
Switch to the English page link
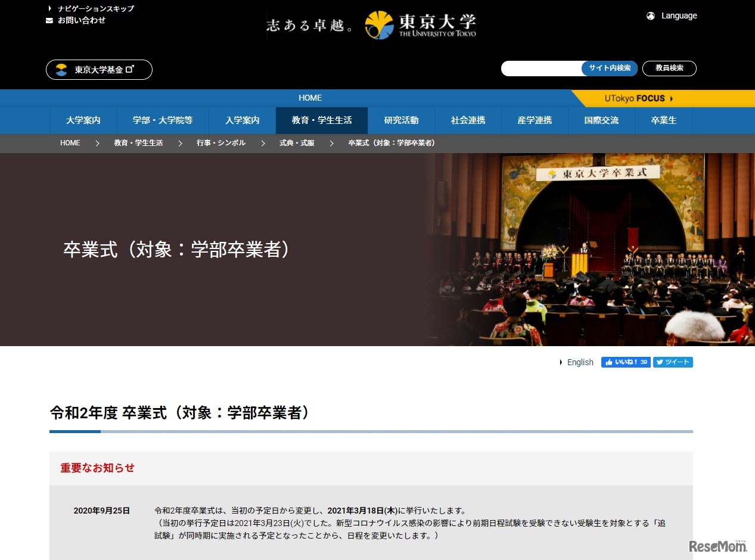tap(580, 362)
